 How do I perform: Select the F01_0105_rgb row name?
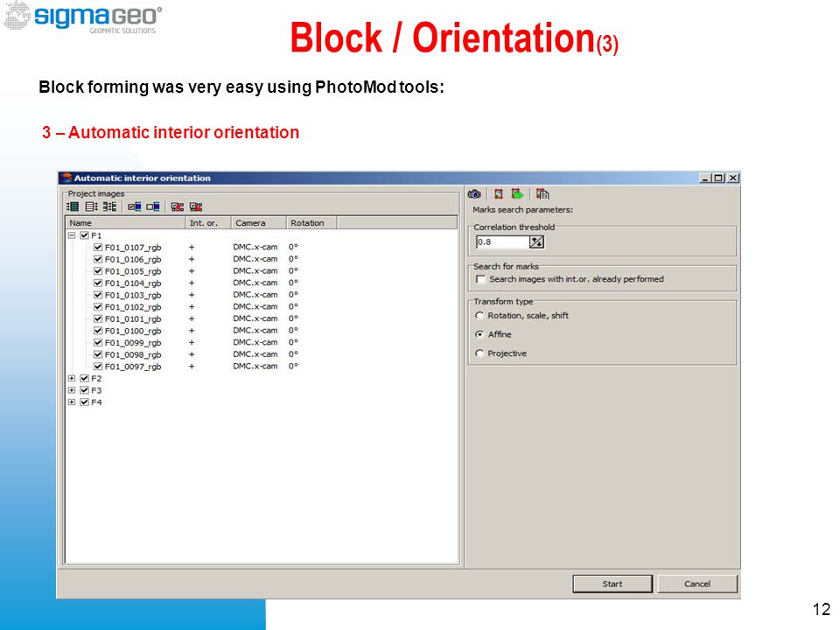click(133, 271)
